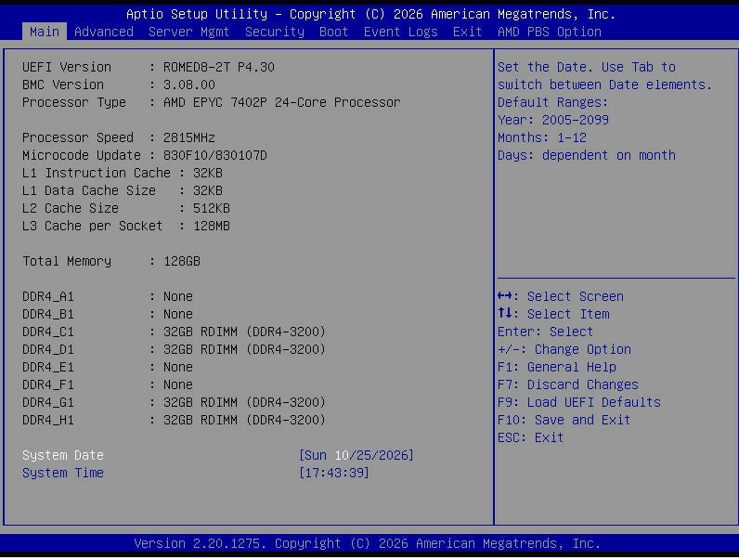Click the DDR4_D1 32GB RDIMM value
The height and width of the screenshot is (560, 739).
coord(244,349)
